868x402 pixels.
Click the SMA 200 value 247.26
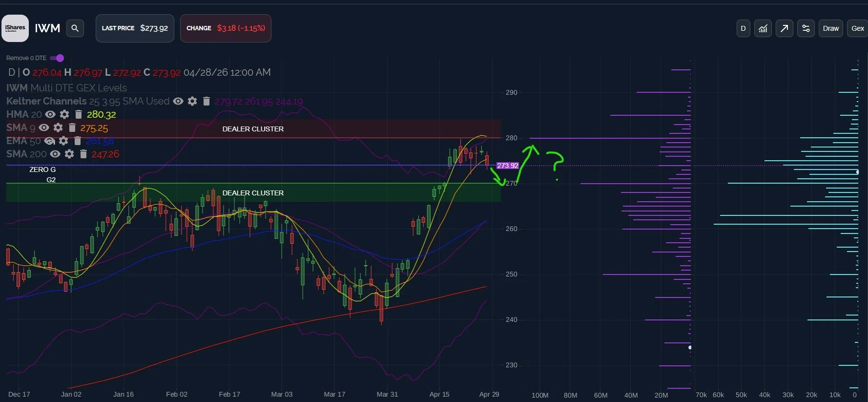point(105,154)
